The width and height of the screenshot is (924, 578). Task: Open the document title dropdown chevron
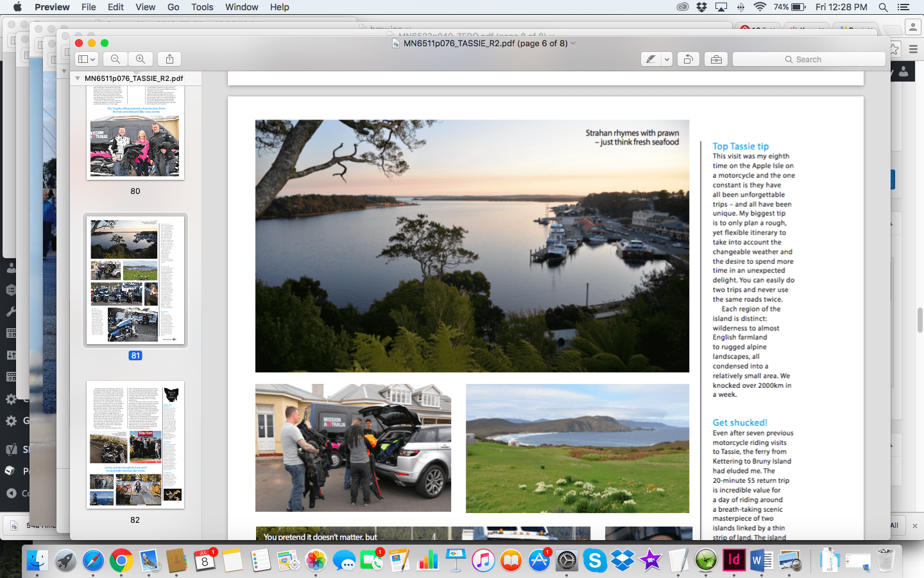pyautogui.click(x=573, y=43)
